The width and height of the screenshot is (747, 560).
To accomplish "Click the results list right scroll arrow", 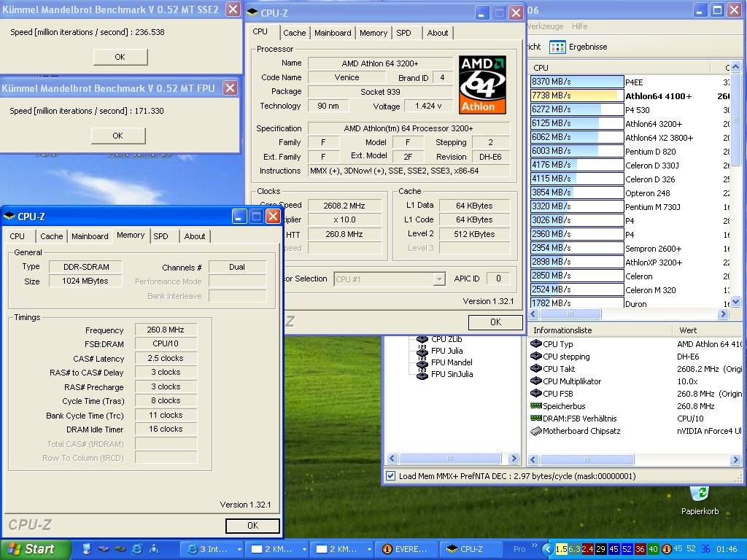I will click(x=723, y=314).
